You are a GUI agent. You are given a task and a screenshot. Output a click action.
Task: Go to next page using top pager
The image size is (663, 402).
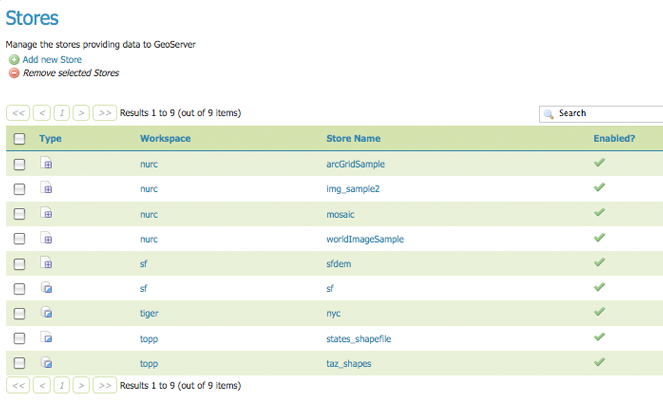click(81, 113)
